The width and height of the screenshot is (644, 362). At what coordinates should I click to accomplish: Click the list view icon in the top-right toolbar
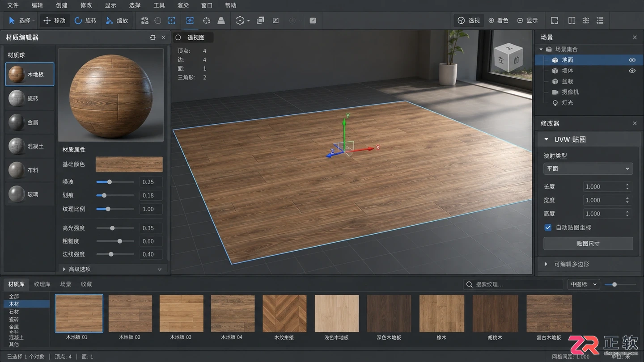coord(600,21)
